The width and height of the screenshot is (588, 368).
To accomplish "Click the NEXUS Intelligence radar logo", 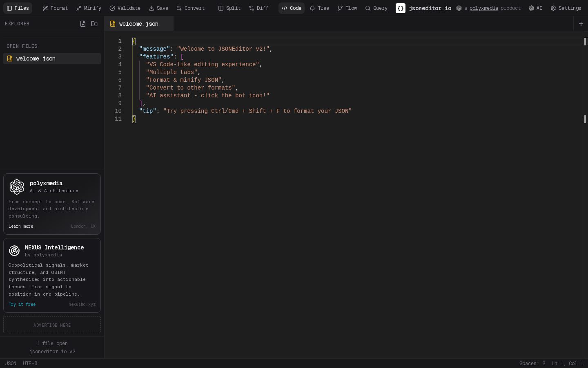I will click(14, 251).
